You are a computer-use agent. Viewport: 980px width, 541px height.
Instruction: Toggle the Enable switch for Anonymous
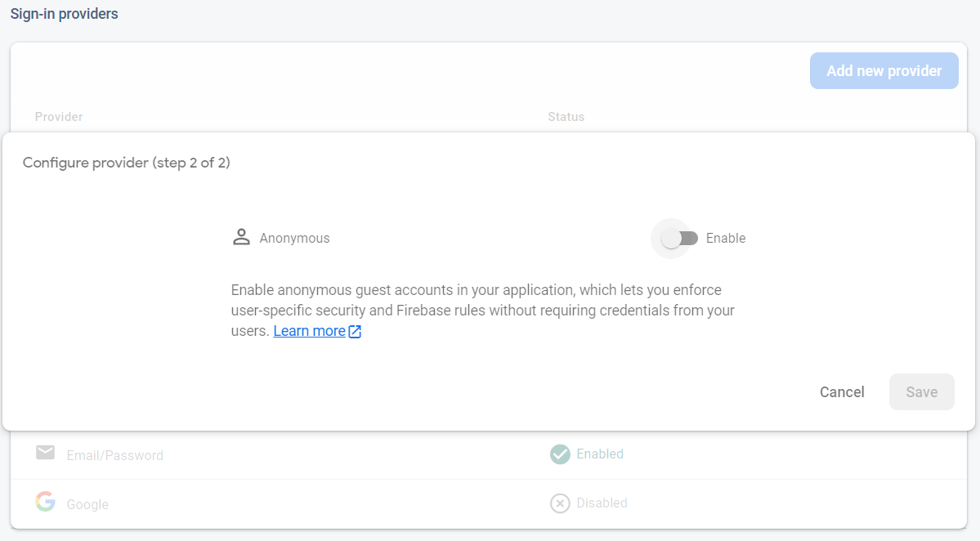[x=679, y=239]
